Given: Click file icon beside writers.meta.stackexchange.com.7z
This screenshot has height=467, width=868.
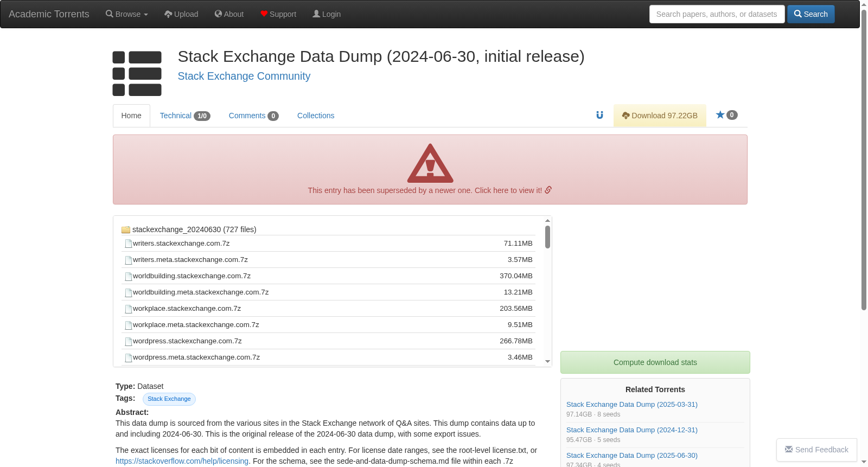Looking at the screenshot, I should point(129,260).
